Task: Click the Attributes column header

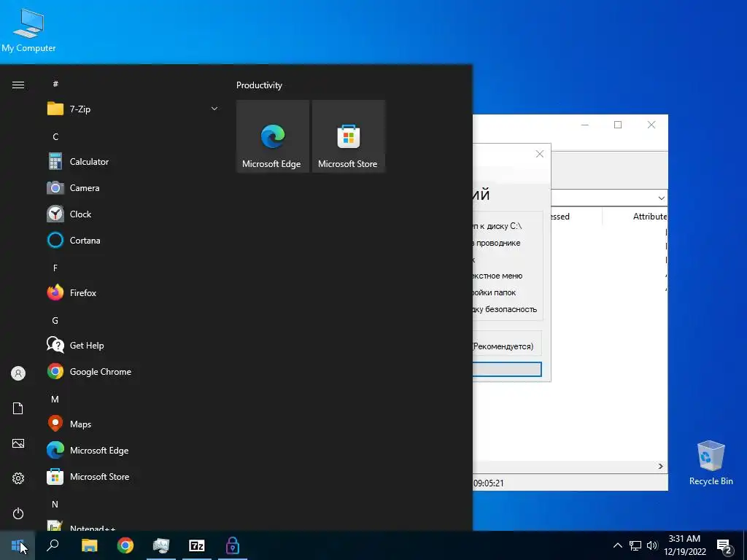Action: point(650,216)
